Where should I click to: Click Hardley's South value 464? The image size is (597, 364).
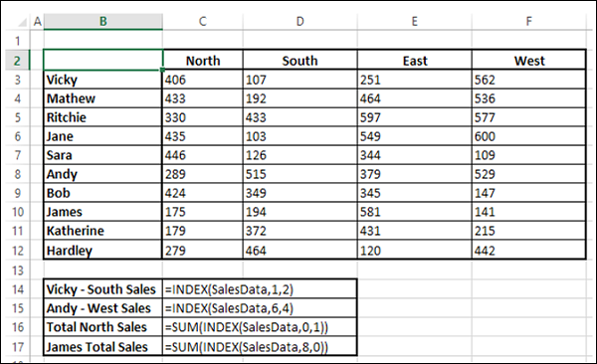pos(300,251)
